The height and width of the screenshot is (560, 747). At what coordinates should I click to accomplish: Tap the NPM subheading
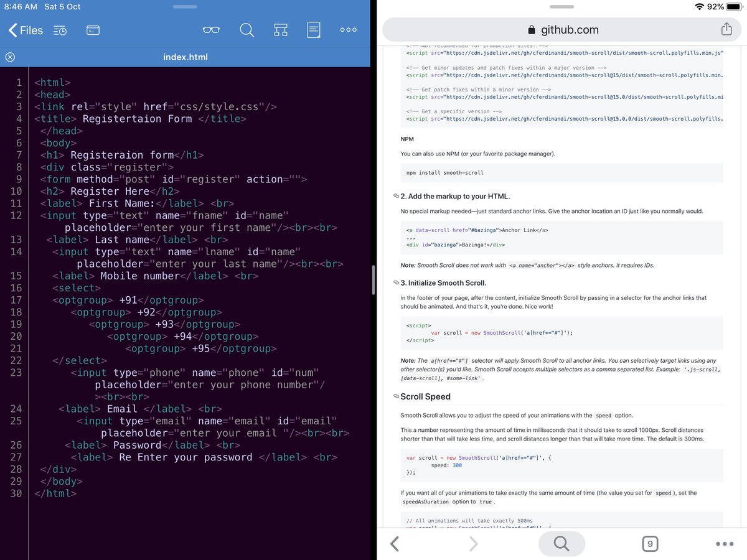pos(407,139)
